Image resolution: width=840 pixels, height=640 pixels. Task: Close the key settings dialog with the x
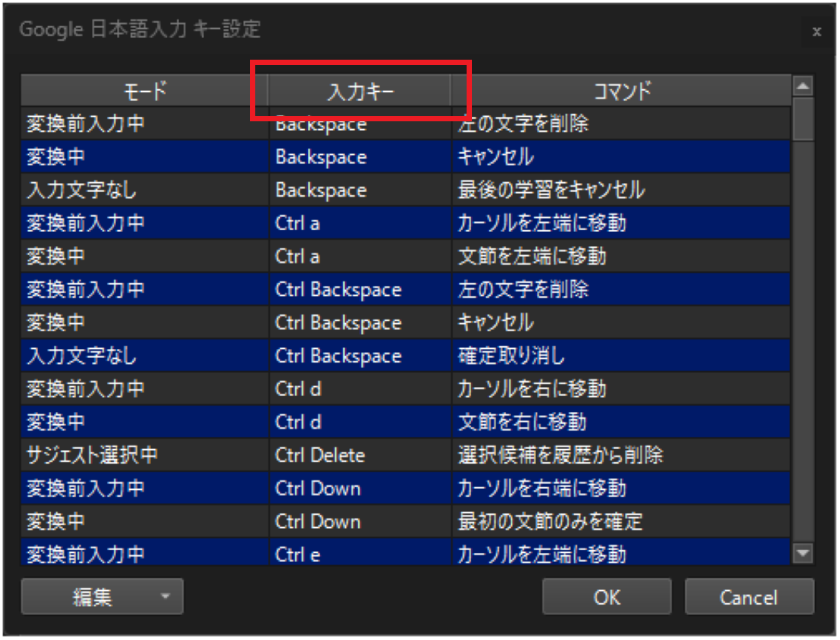coord(816,31)
